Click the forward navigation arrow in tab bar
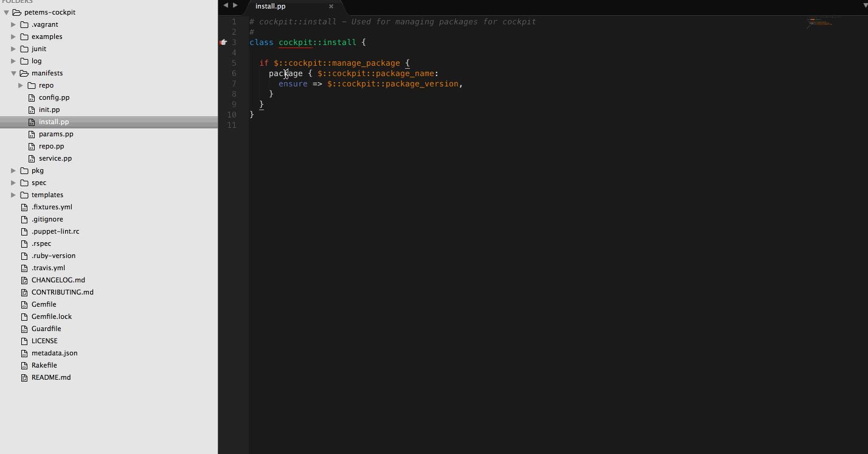Viewport: 868px width, 454px height. click(235, 5)
